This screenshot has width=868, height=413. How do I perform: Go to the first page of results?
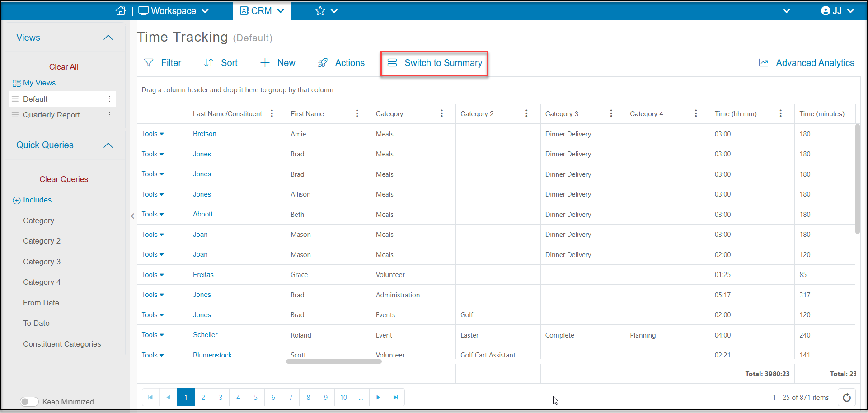tap(150, 397)
